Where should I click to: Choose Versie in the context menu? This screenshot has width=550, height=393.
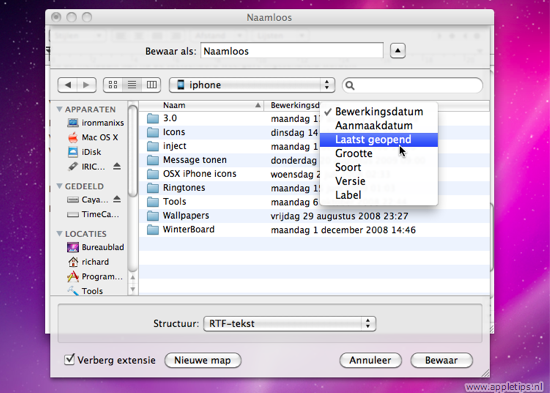(379, 181)
